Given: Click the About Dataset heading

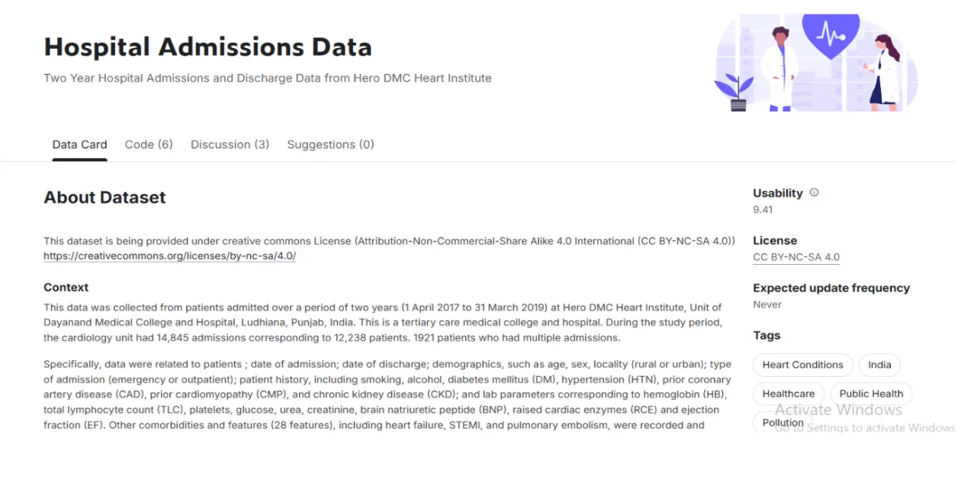Looking at the screenshot, I should coord(104,197).
